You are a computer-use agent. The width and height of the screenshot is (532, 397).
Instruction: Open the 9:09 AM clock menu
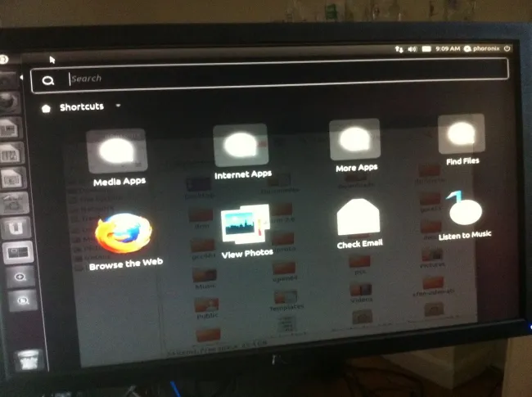tap(447, 49)
